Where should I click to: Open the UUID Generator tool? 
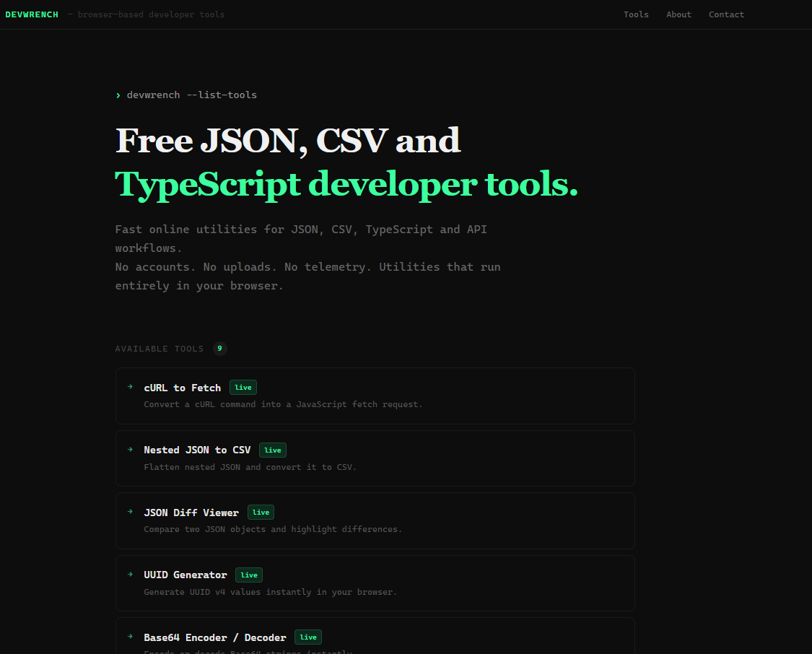tap(375, 583)
